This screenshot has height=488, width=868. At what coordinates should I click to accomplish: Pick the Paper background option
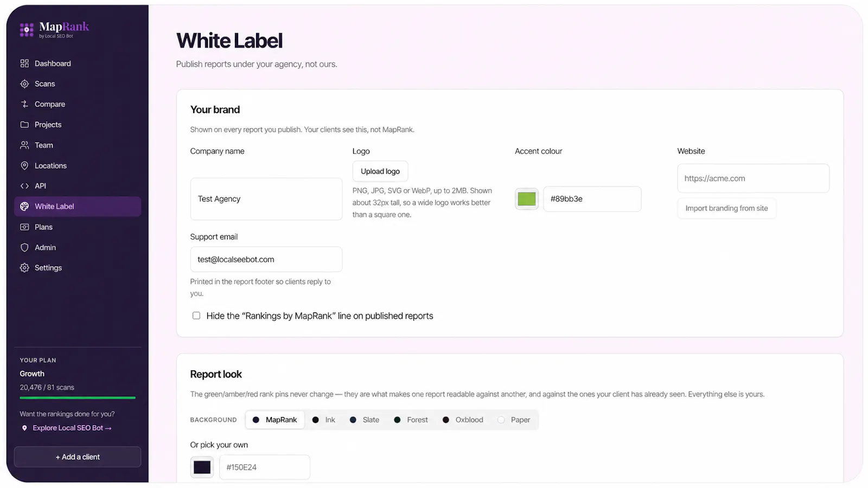(514, 420)
